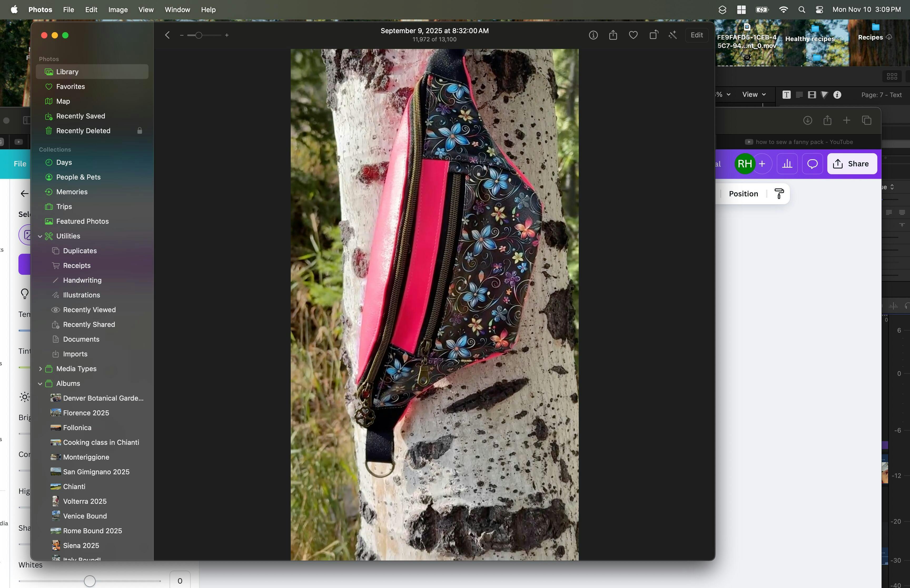Screen dimensions: 910x588
Task: Open Canva analytics bar chart icon
Action: point(787,164)
